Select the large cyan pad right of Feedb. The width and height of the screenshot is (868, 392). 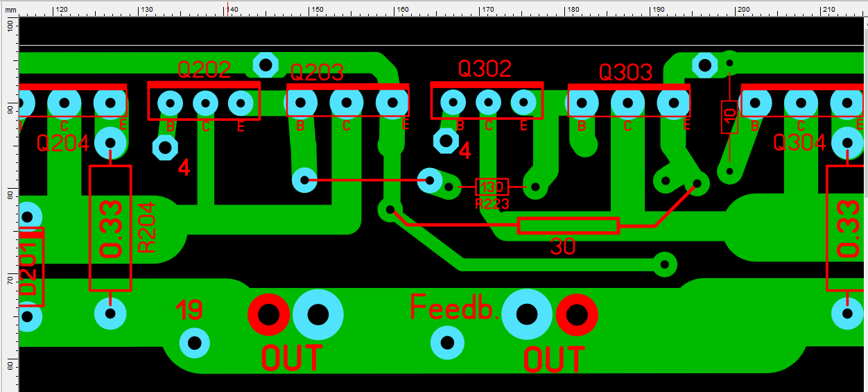coord(527,315)
